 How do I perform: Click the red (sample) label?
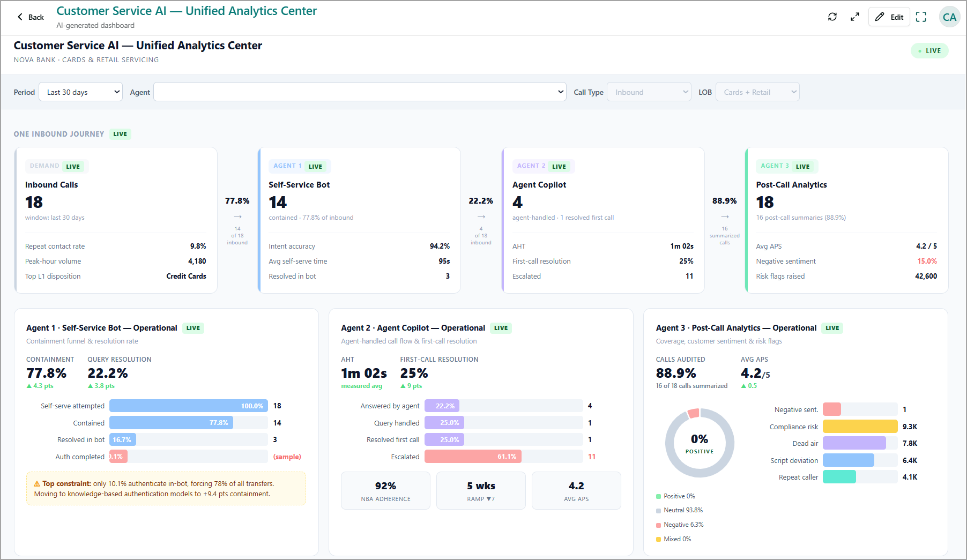(287, 457)
